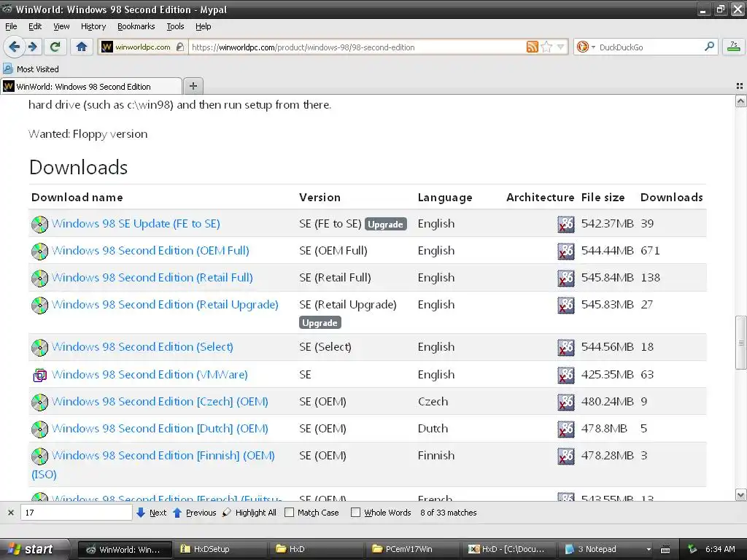Click the page scrollbar down arrow

pyautogui.click(x=740, y=495)
